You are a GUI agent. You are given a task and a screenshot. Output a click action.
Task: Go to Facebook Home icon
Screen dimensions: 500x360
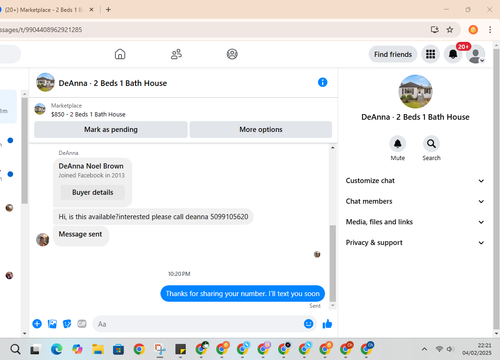point(120,54)
